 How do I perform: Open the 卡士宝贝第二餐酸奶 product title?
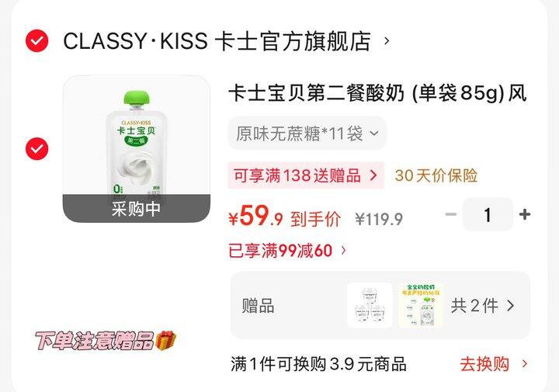[377, 93]
